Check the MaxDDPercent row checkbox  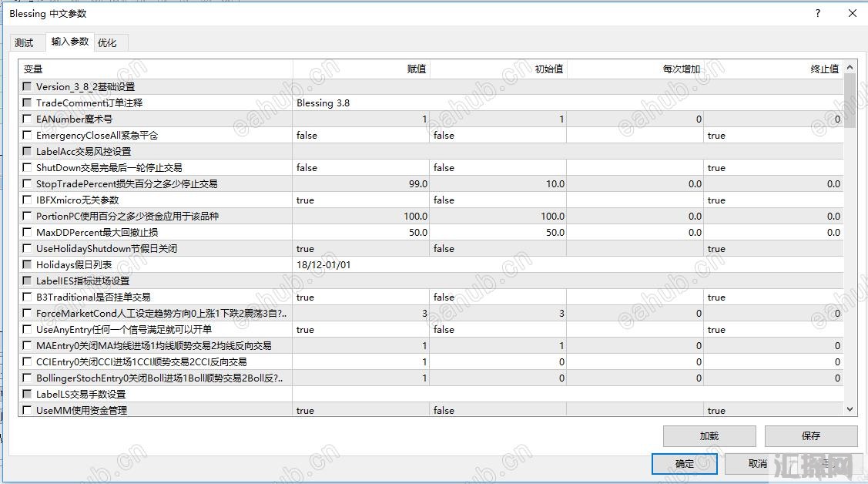click(27, 233)
